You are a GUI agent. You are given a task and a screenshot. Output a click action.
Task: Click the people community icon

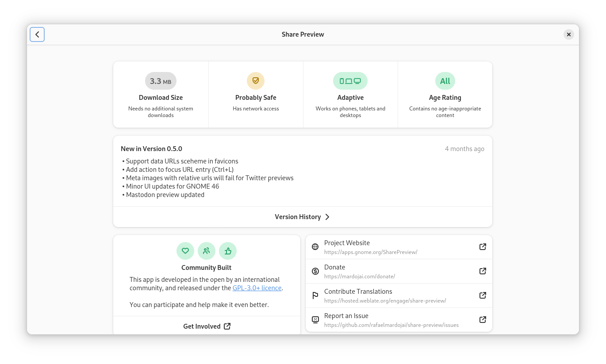207,251
